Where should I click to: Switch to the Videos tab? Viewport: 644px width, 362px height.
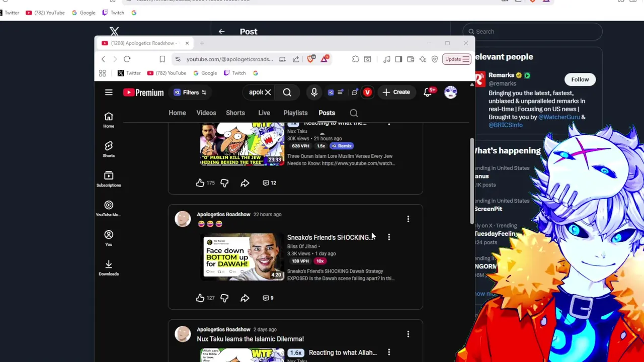206,113
